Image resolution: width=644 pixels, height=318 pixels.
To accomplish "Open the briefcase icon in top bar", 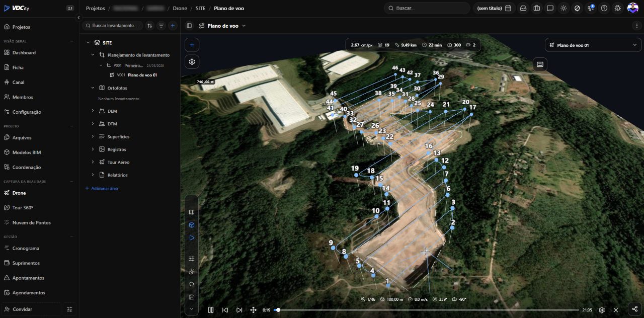I will [x=537, y=8].
